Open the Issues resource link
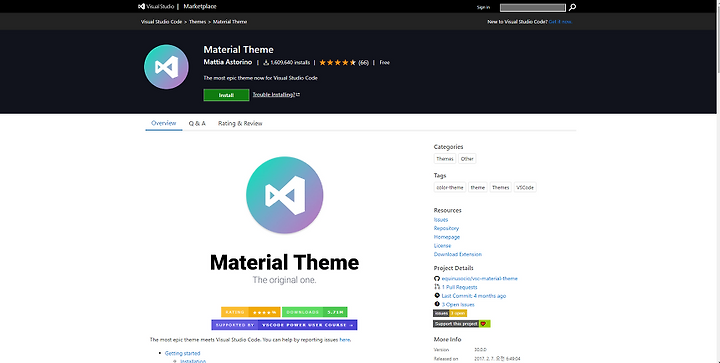This screenshot has height=363, width=720. 441,220
